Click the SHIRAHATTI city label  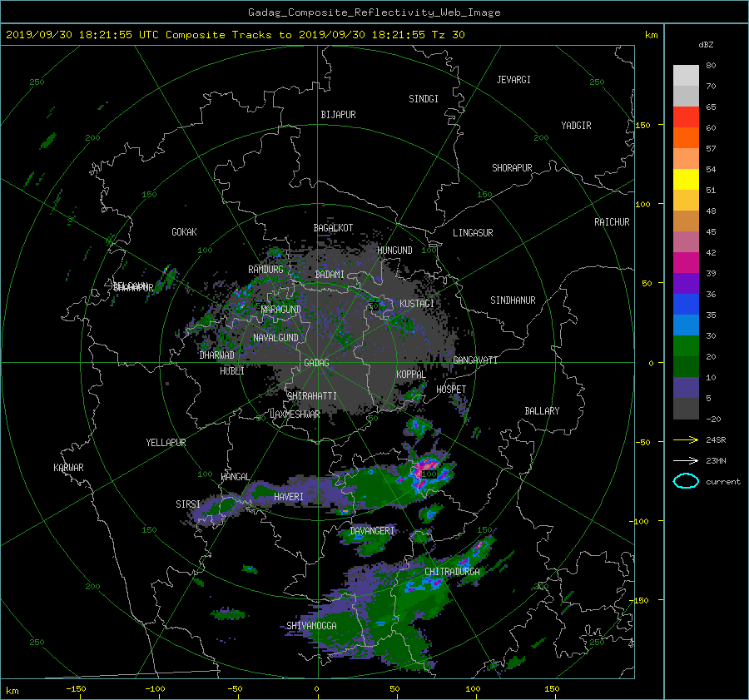click(312, 396)
